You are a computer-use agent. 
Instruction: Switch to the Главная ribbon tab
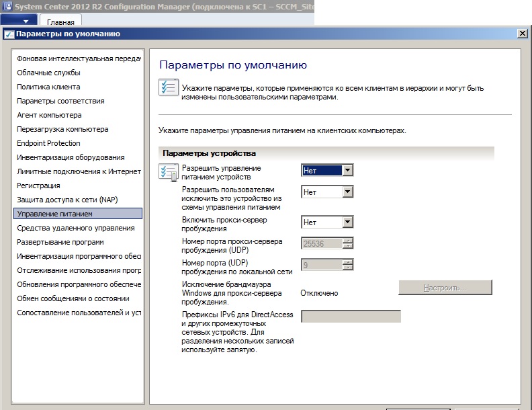(60, 20)
